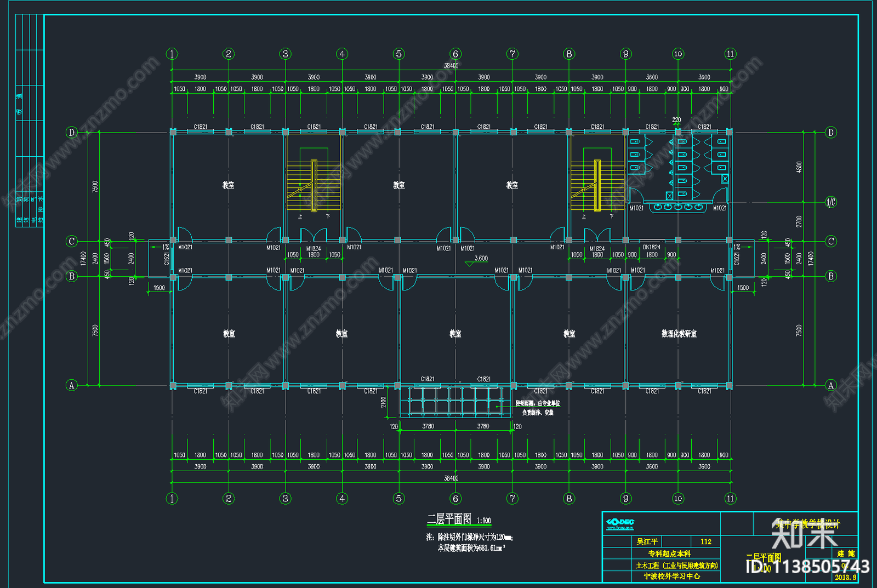Select the 'C1521' window label near axis 1

coord(167,258)
